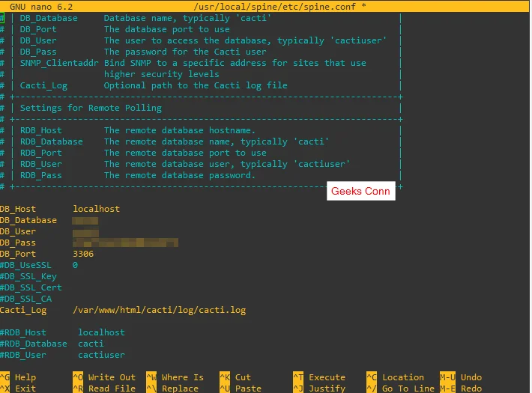532x393 pixels.
Task: Click the #RDB_User key
Action: tap(23, 355)
